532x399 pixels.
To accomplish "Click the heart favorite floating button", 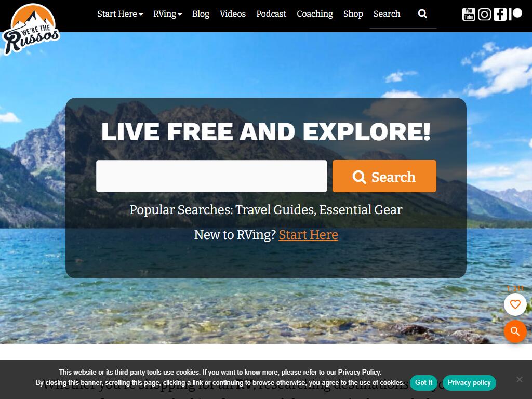I will point(515,304).
